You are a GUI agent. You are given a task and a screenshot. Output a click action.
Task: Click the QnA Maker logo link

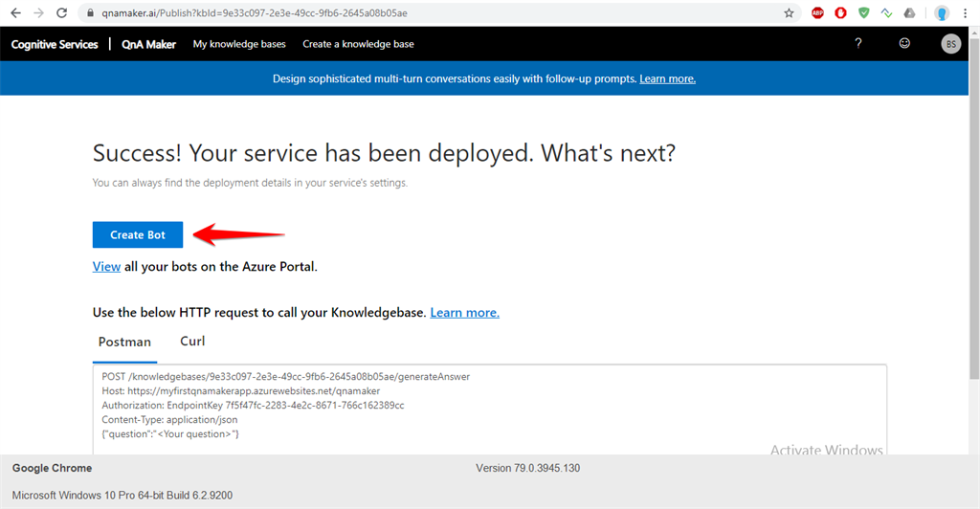coord(148,44)
